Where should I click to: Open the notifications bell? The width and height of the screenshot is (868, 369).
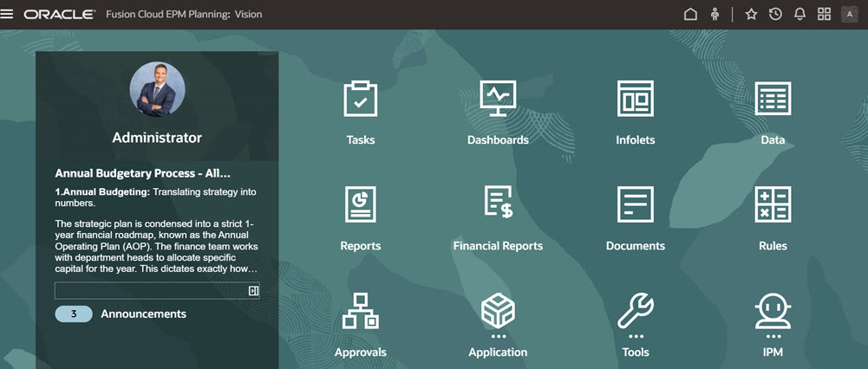coord(799,15)
